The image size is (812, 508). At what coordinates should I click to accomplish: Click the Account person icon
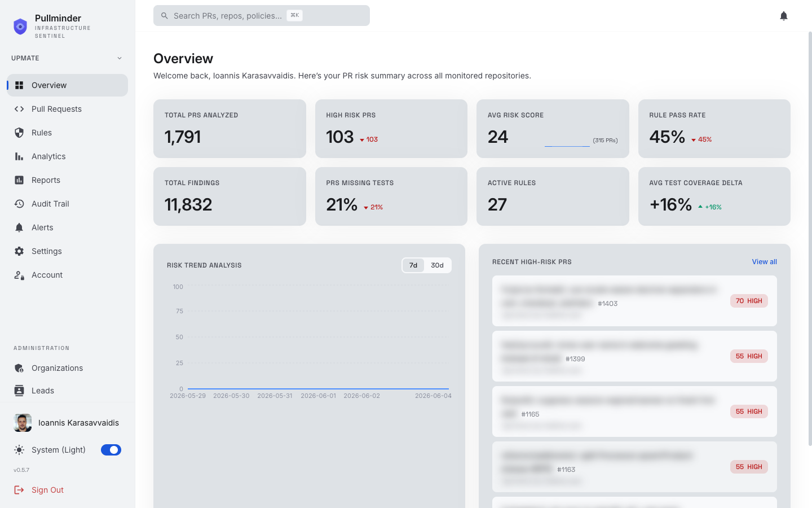click(19, 275)
